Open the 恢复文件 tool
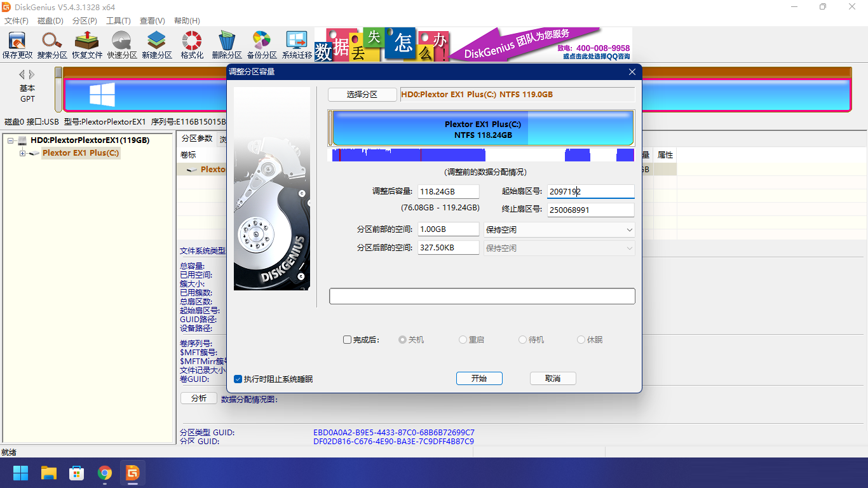Image resolution: width=868 pixels, height=488 pixels. [87, 45]
